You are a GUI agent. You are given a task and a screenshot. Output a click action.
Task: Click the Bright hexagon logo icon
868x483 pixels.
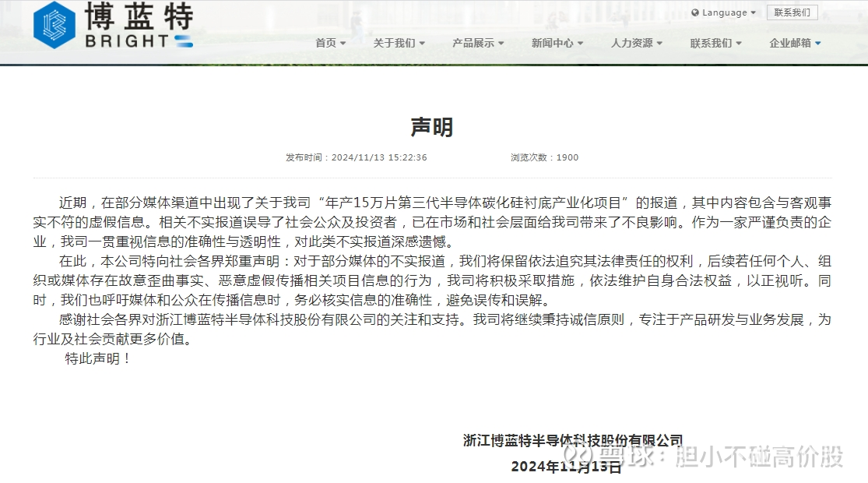[54, 25]
